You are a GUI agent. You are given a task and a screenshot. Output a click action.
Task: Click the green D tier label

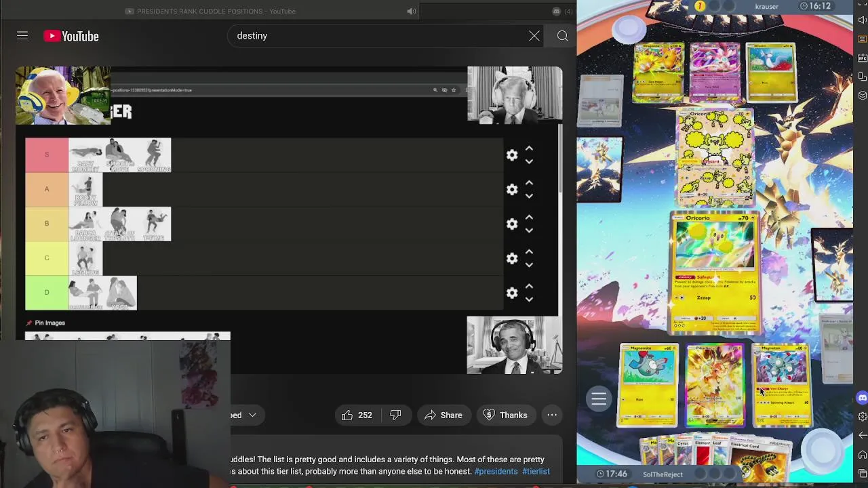(x=47, y=293)
